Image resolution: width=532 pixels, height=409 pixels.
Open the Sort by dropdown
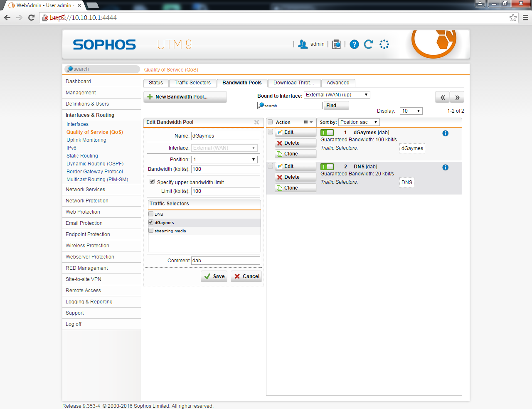[x=359, y=122]
